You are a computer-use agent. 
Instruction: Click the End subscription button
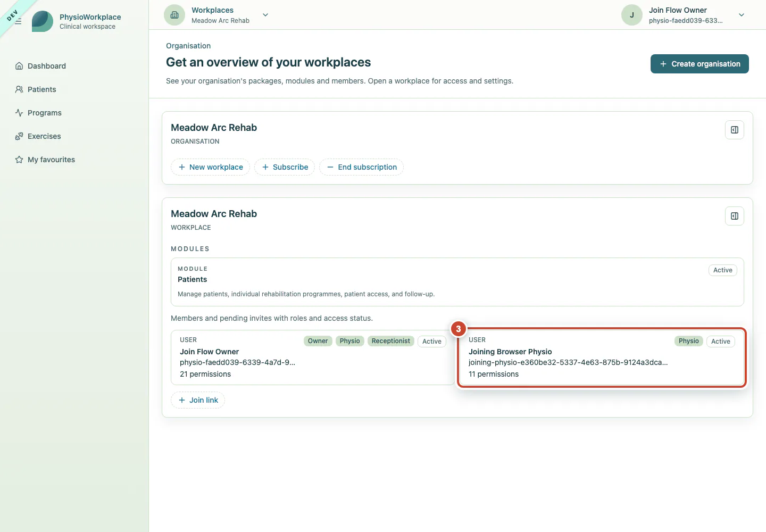tap(361, 167)
